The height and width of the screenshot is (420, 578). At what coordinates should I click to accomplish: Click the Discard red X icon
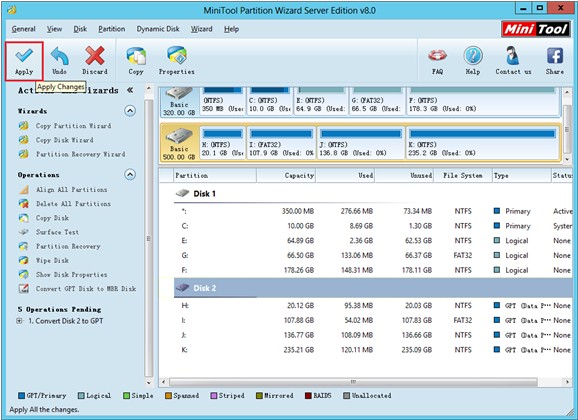[x=95, y=56]
